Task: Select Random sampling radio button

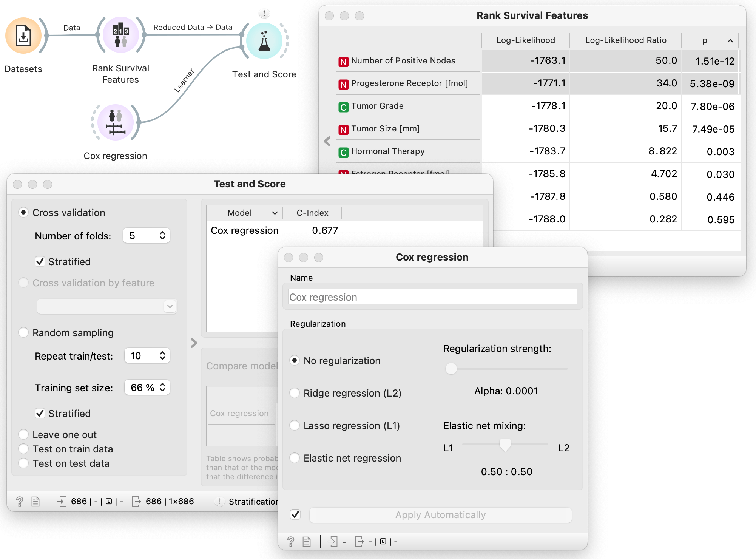Action: pos(24,332)
